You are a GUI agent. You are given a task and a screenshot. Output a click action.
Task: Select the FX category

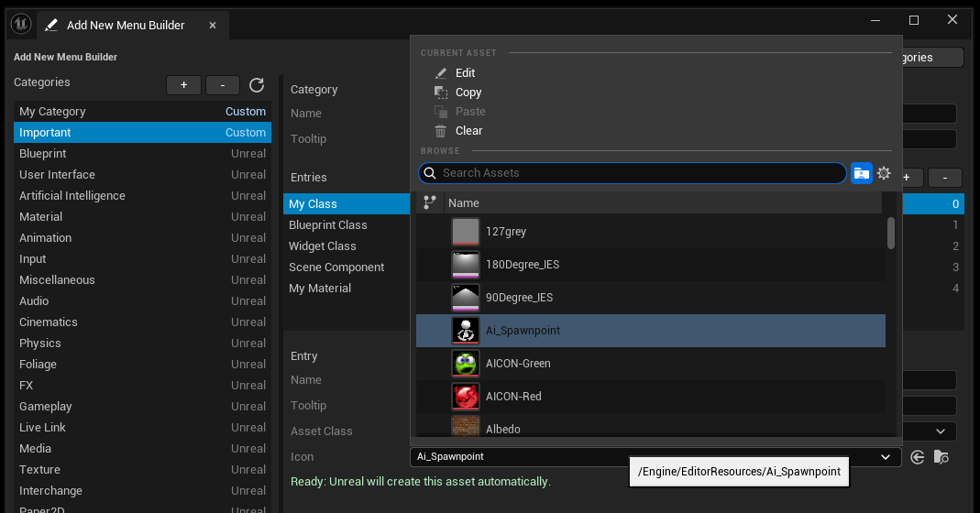(x=142, y=386)
